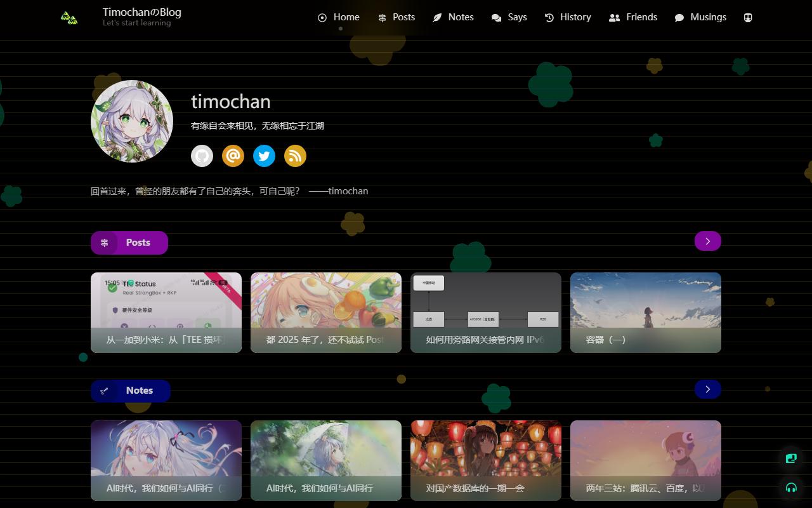Screen dimensions: 812x508
Task: Open the Notes menu item
Action: pos(453,18)
